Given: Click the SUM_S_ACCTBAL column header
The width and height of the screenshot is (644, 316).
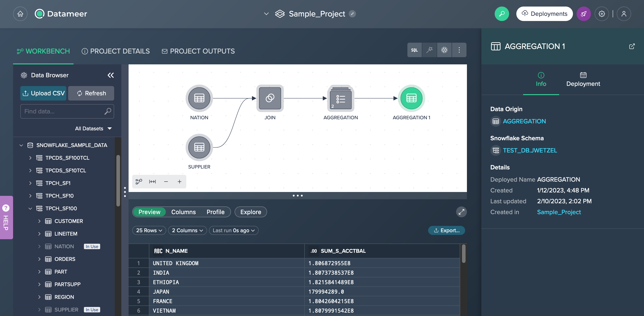Looking at the screenshot, I should (382, 251).
